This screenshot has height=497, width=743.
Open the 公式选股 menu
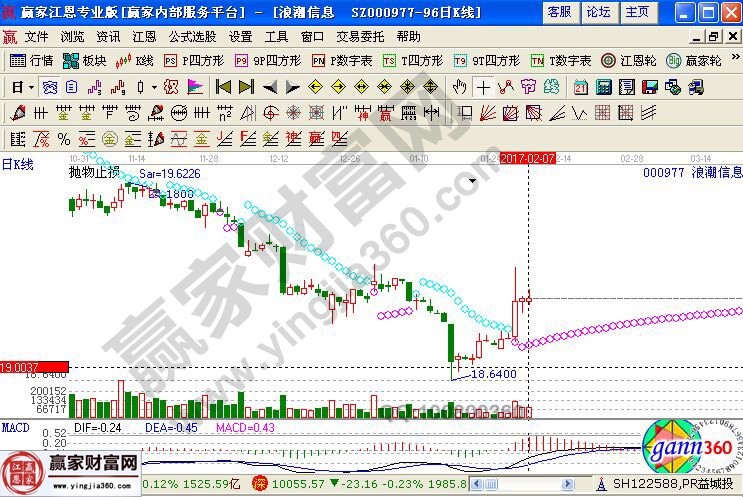point(190,36)
